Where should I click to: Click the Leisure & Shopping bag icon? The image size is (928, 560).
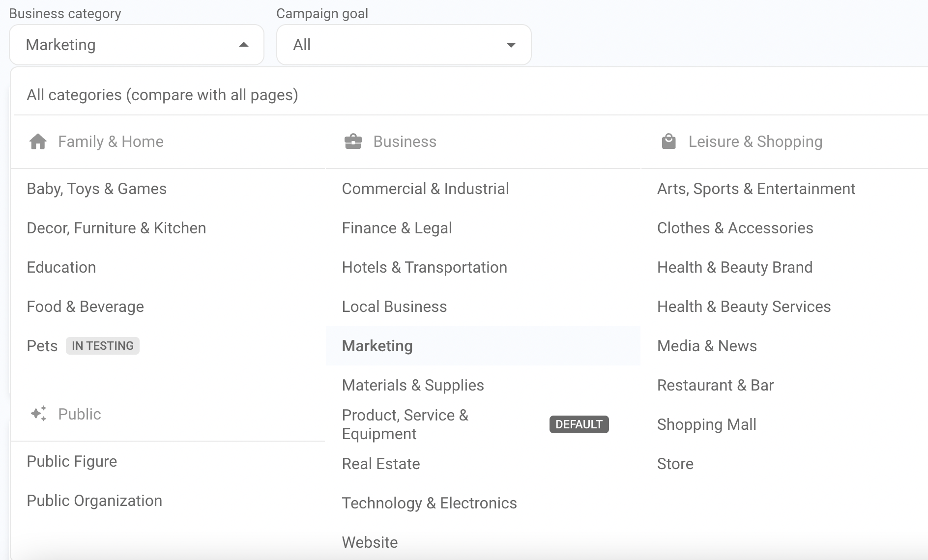(x=668, y=141)
